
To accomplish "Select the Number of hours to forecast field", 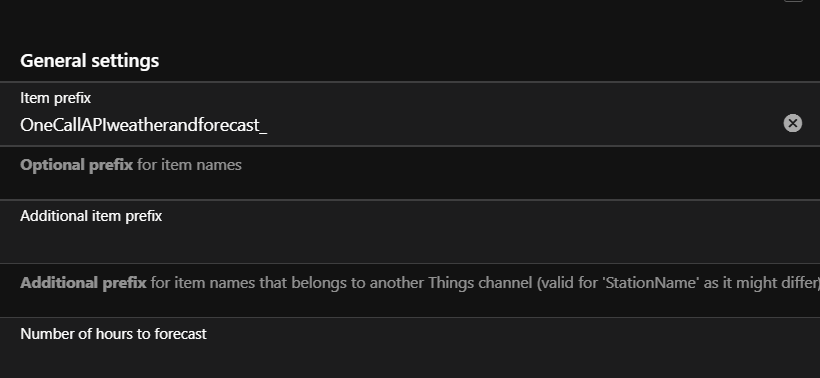I will click(410, 348).
